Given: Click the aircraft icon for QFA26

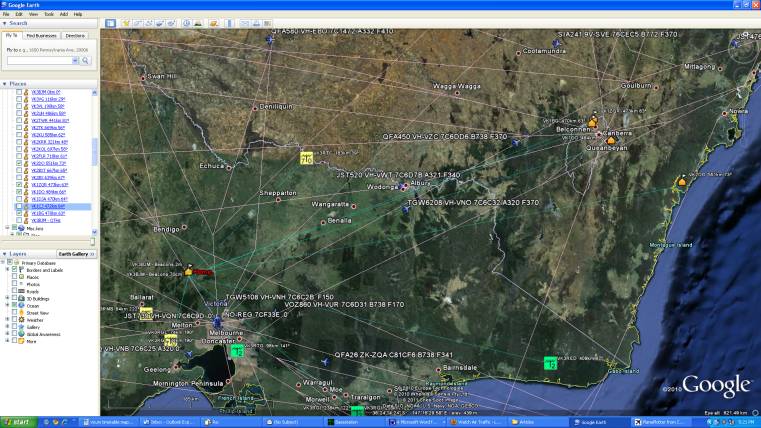Looking at the screenshot, I should point(325,362).
